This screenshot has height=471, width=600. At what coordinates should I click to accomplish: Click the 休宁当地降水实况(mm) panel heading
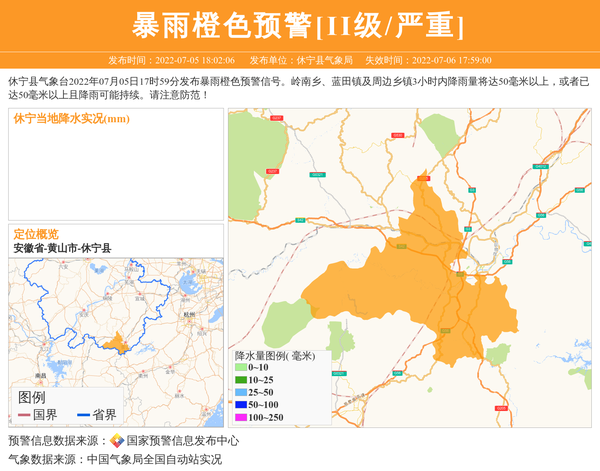71,119
